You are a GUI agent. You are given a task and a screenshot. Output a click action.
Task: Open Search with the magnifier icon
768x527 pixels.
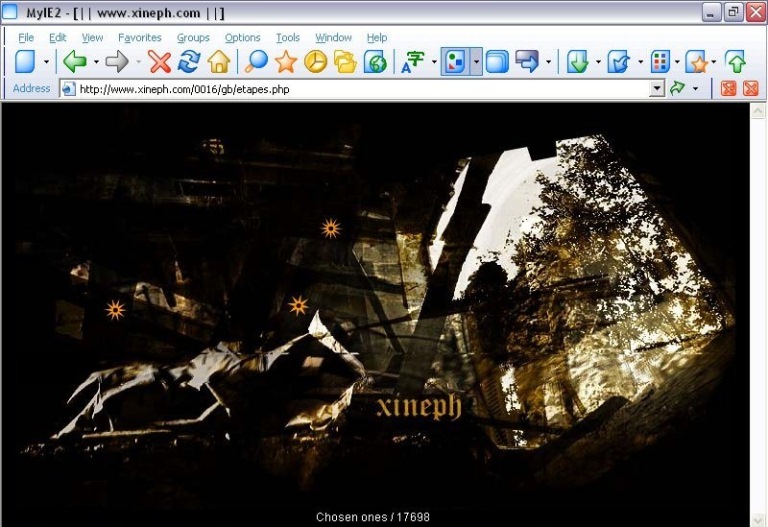pos(257,62)
